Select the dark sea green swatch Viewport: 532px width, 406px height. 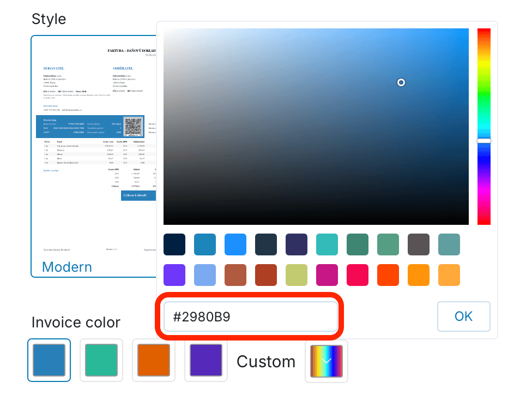click(358, 244)
